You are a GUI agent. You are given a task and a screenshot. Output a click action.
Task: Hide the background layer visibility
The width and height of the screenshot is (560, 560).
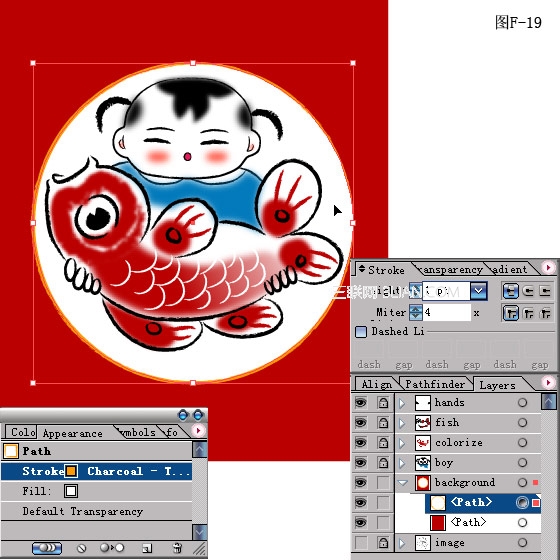(361, 482)
